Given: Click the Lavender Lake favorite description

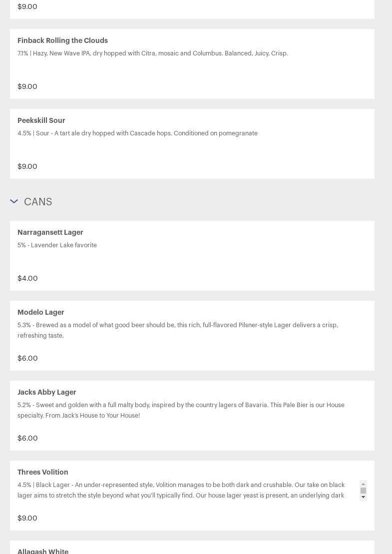Looking at the screenshot, I should click(57, 245).
